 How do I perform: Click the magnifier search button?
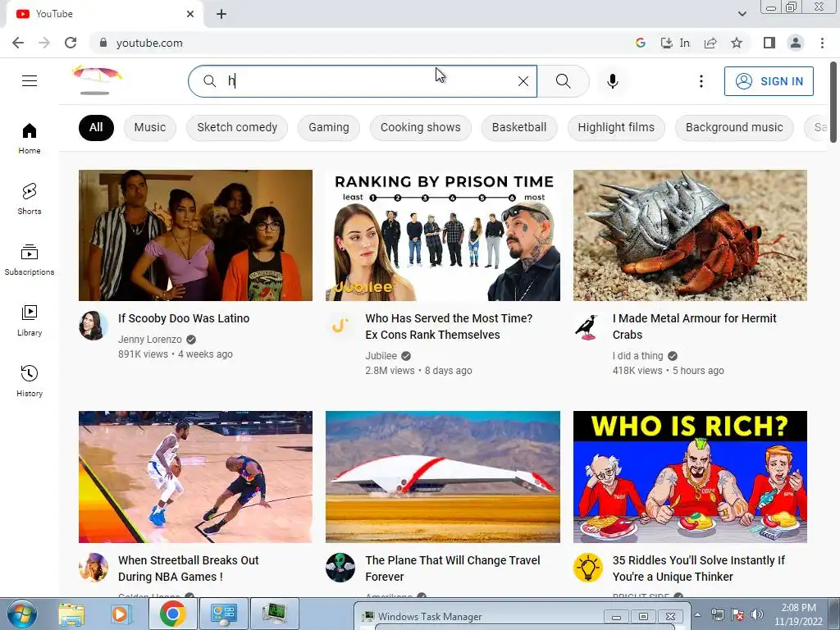pos(563,81)
